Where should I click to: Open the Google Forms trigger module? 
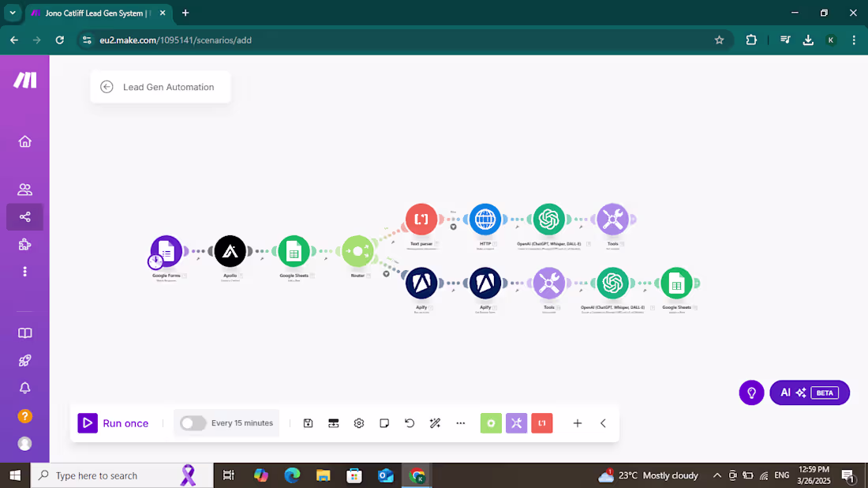166,251
